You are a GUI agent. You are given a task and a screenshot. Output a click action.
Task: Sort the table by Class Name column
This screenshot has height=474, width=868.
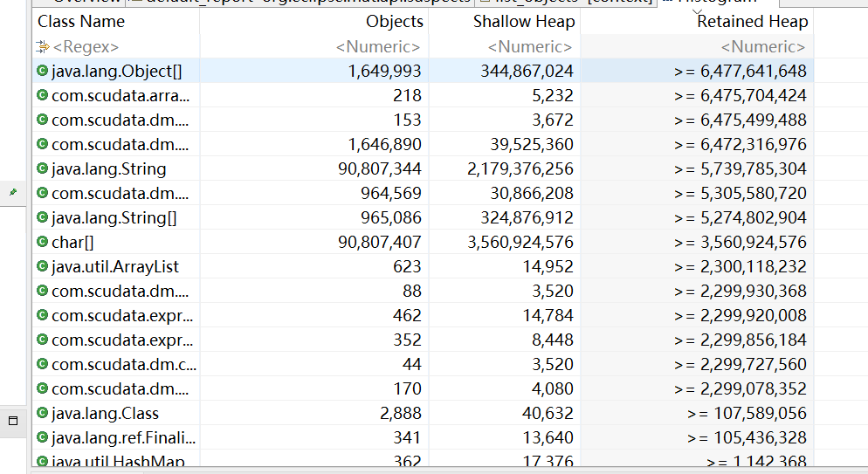(x=81, y=22)
